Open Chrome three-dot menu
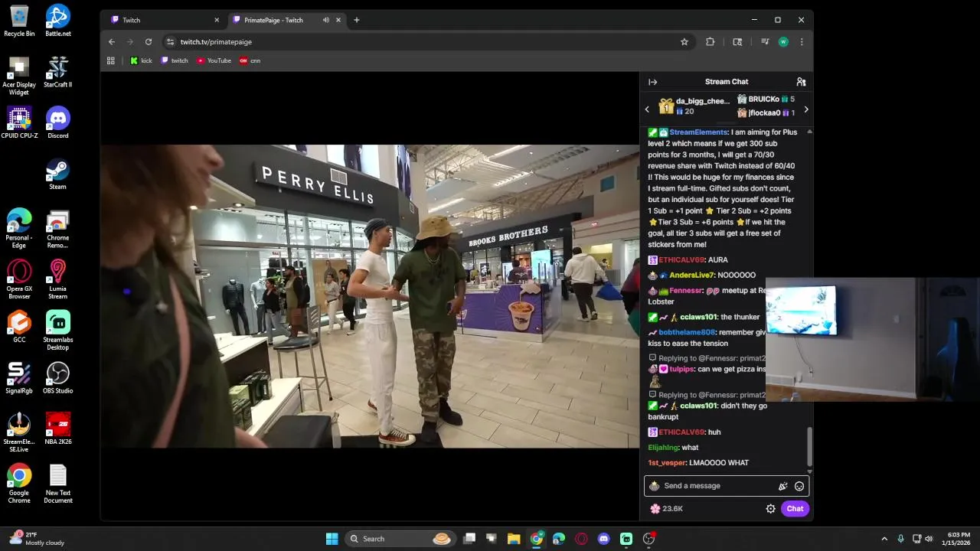 click(x=802, y=42)
